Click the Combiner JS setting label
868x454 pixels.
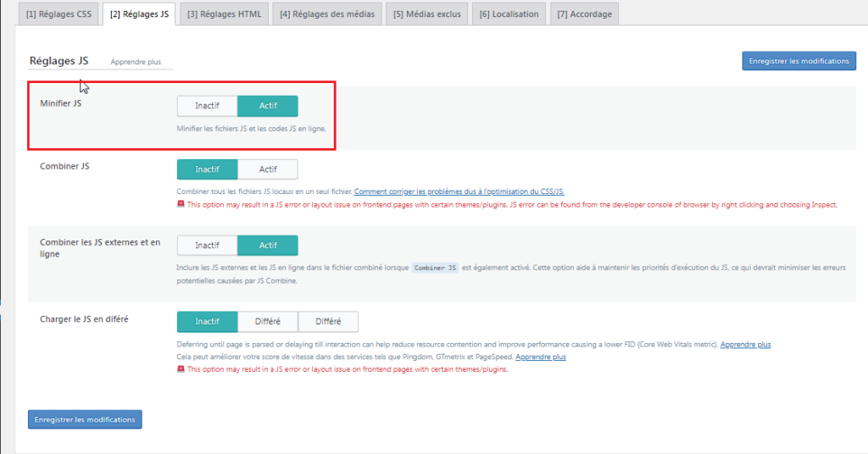[64, 166]
